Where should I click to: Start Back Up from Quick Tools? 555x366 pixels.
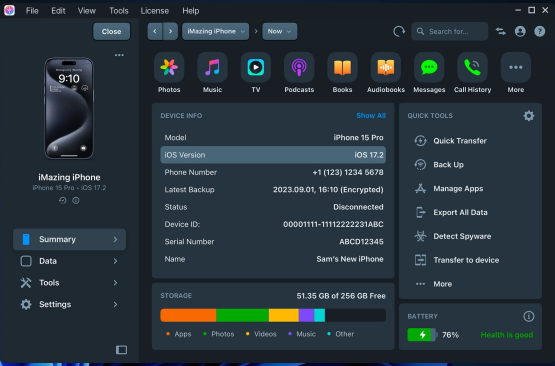pos(439,165)
